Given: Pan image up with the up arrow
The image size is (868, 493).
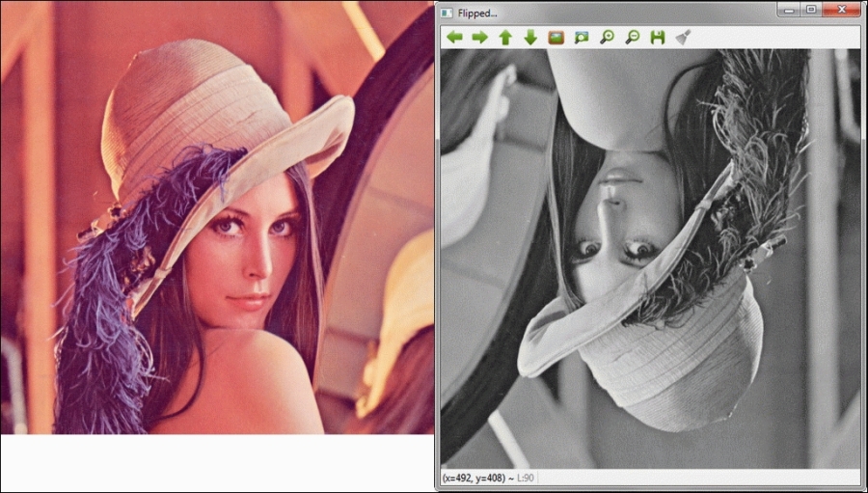Looking at the screenshot, I should point(505,37).
